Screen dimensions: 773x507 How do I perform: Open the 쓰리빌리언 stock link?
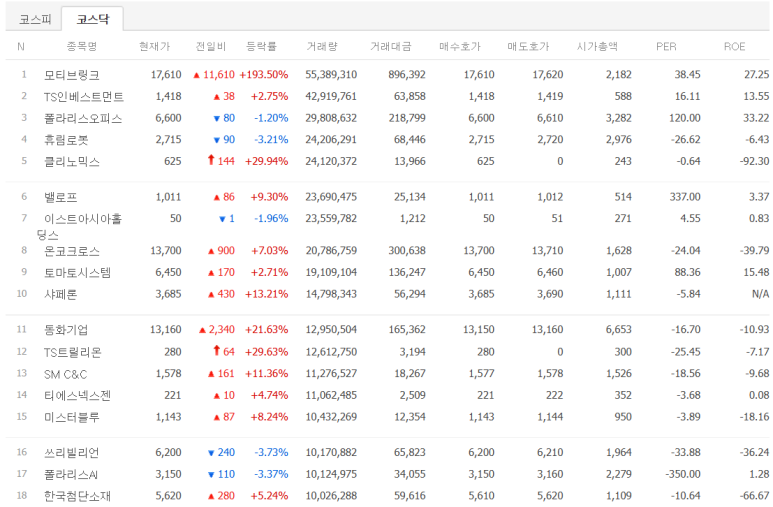72,453
